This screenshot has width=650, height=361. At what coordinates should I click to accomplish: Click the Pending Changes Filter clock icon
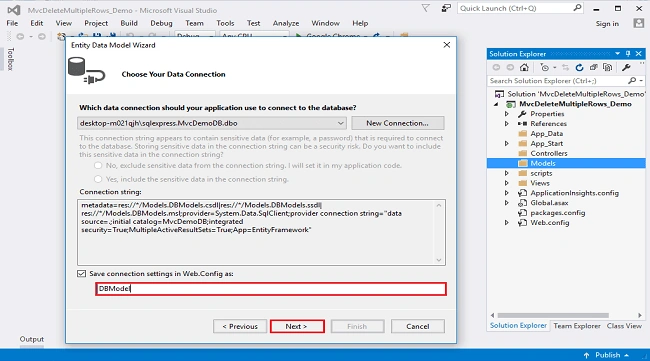click(544, 67)
